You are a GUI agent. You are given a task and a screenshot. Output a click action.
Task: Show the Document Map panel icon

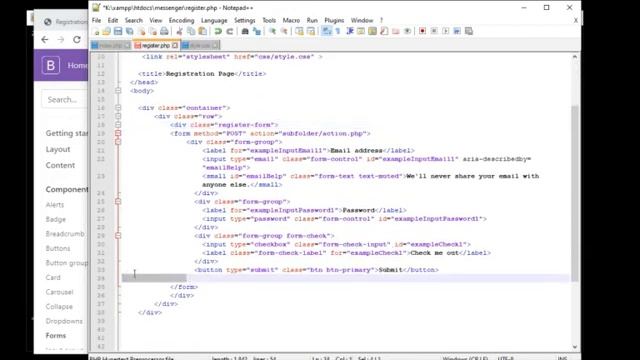pos(372,31)
